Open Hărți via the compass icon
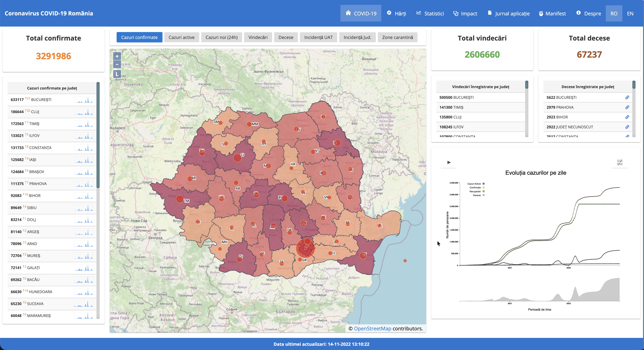Image resolution: width=644 pixels, height=350 pixels. 389,13
